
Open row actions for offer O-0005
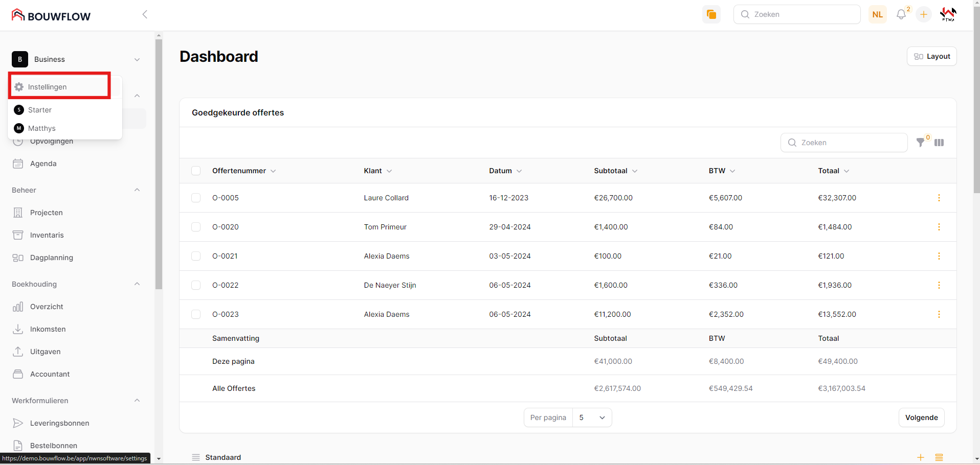click(x=939, y=198)
